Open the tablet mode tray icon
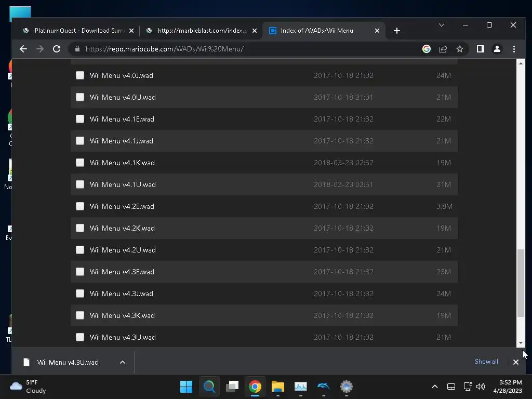This screenshot has width=532, height=399. pos(451,387)
